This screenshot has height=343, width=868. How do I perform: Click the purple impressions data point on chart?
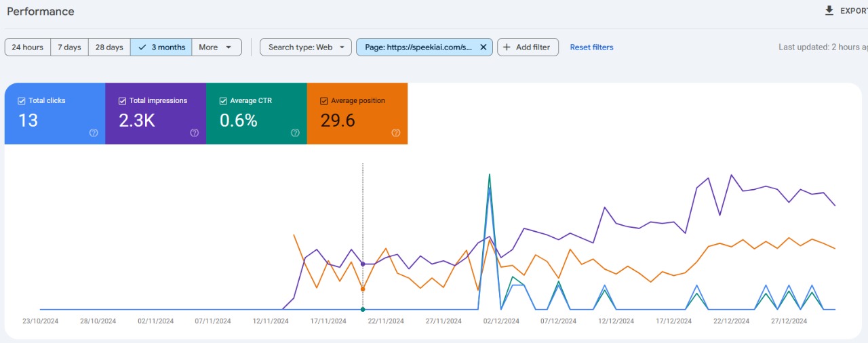[363, 264]
